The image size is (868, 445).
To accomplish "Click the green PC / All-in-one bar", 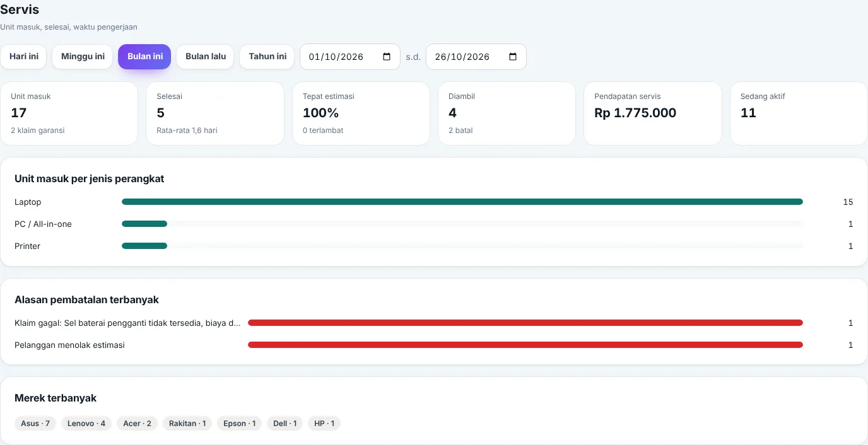I will coord(144,224).
